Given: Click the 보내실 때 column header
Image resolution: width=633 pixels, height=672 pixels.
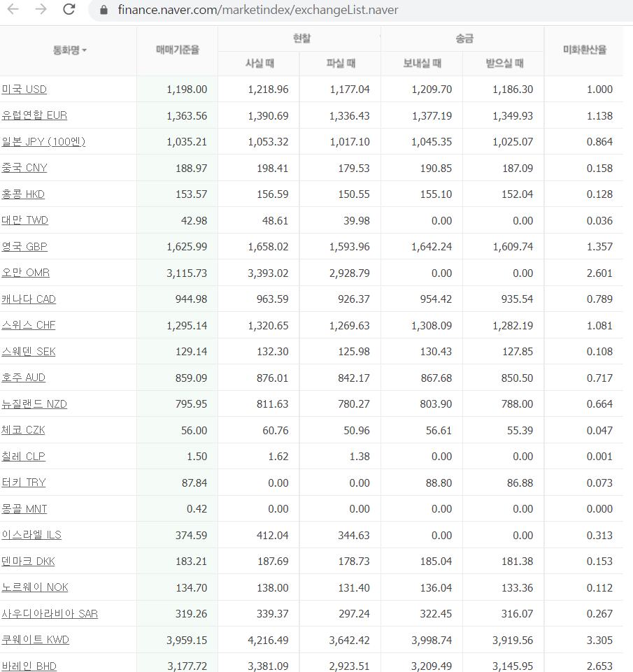Looking at the screenshot, I should coord(422,64).
